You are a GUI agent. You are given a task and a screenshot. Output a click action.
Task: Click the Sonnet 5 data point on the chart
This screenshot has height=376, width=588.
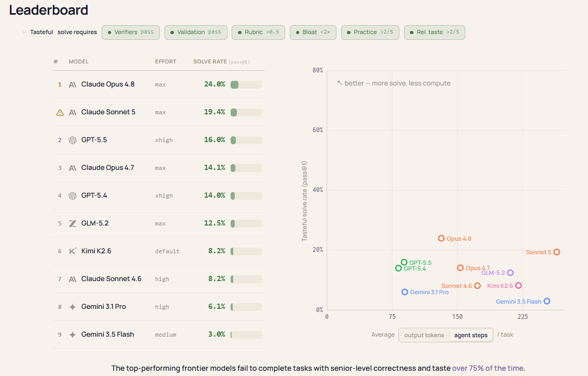click(x=557, y=252)
